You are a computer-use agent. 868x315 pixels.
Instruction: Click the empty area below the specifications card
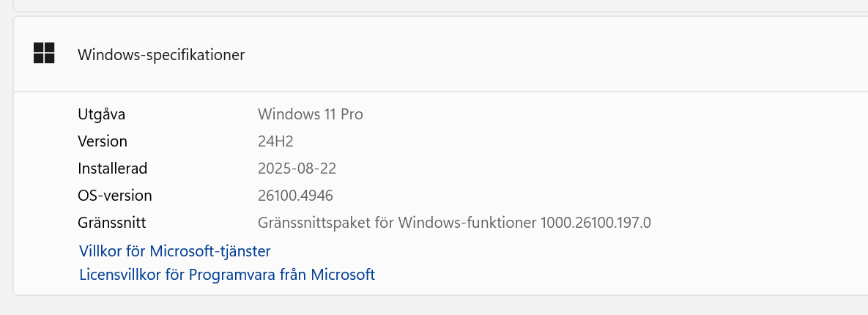(441, 305)
